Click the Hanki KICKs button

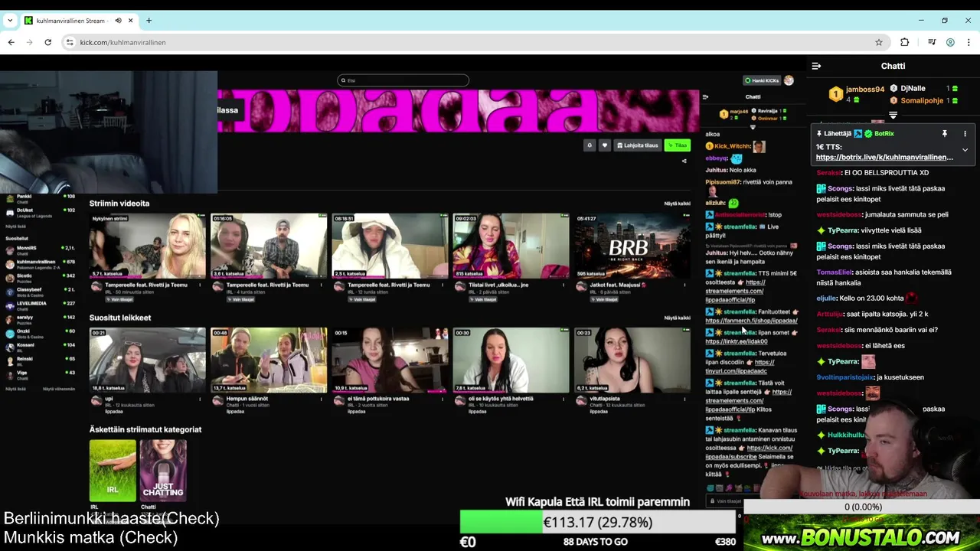[762, 80]
